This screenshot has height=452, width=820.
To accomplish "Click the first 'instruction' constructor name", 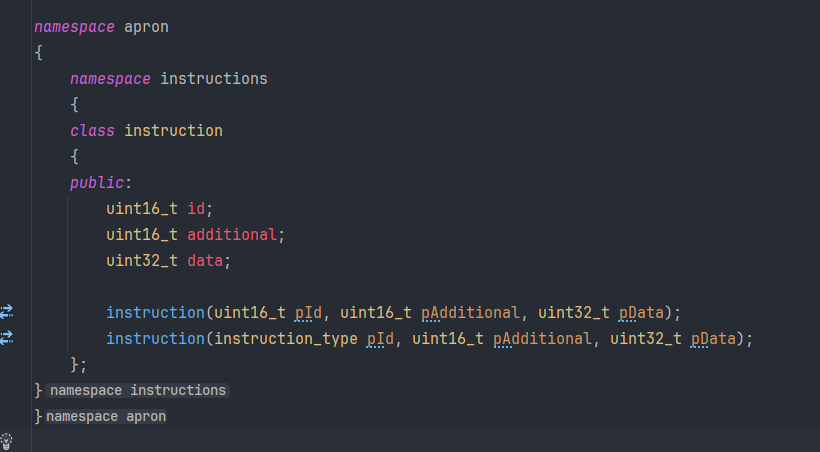I will 155,312.
